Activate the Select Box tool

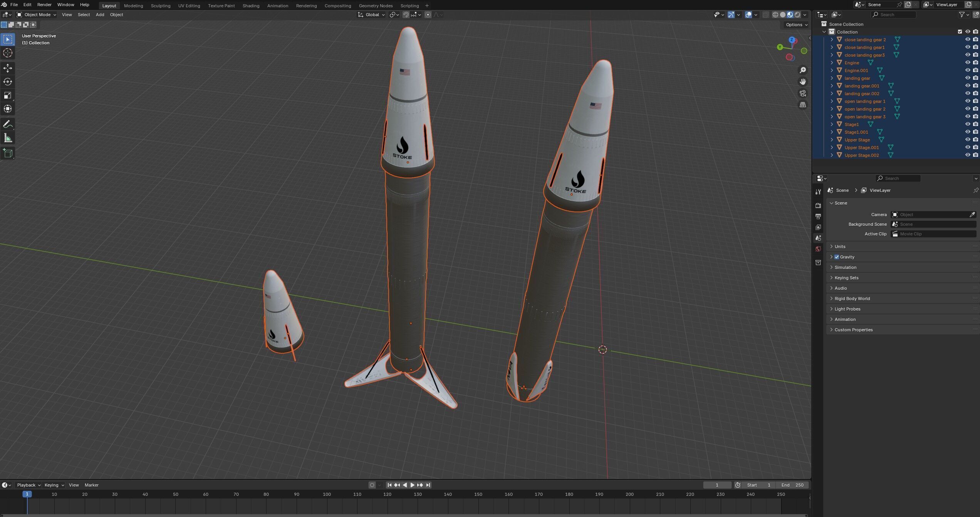pyautogui.click(x=8, y=39)
